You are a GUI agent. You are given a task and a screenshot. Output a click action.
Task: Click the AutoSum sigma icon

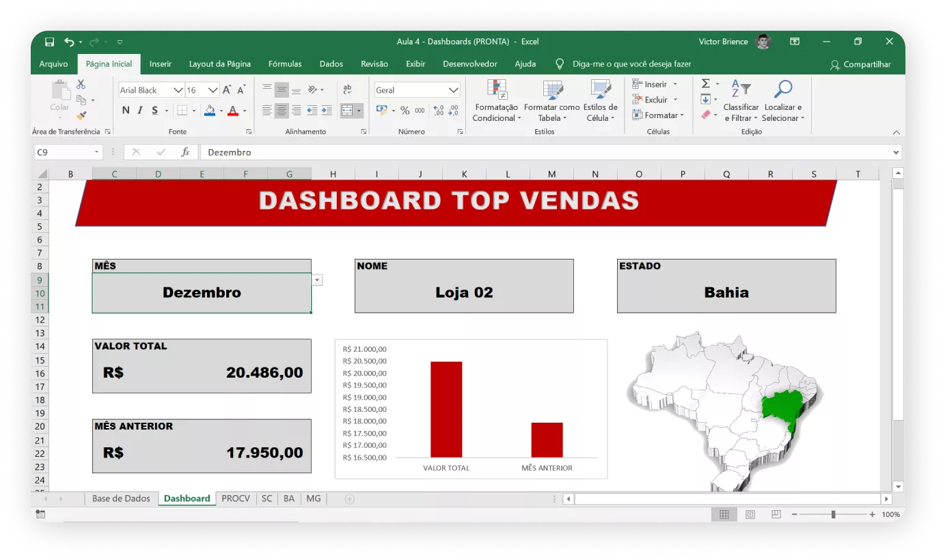pos(706,84)
